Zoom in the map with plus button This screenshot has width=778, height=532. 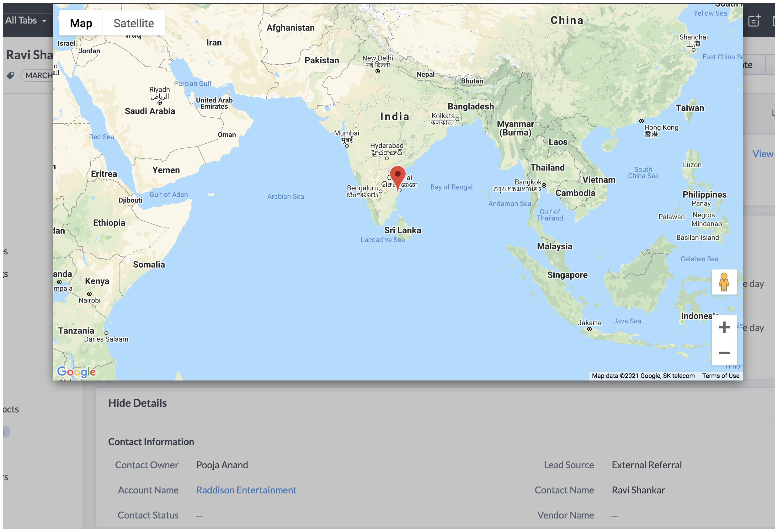724,327
